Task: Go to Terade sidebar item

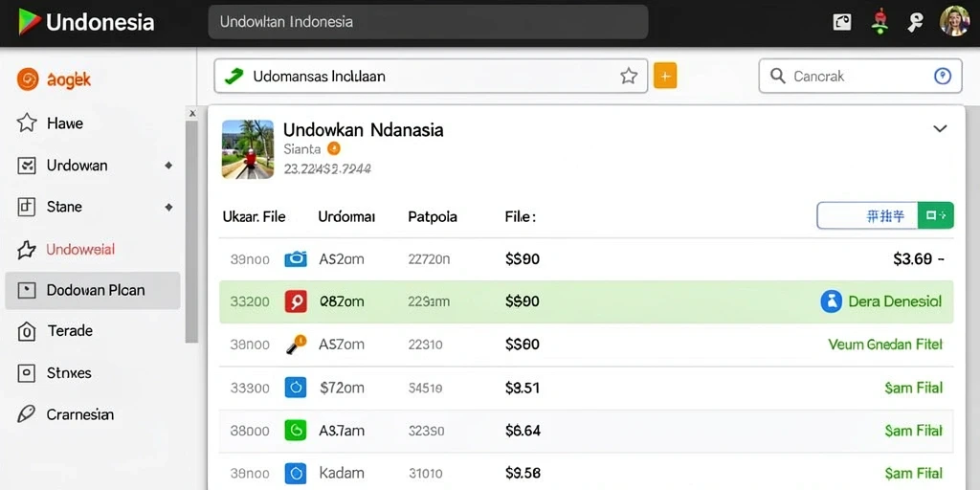Action: tap(70, 330)
